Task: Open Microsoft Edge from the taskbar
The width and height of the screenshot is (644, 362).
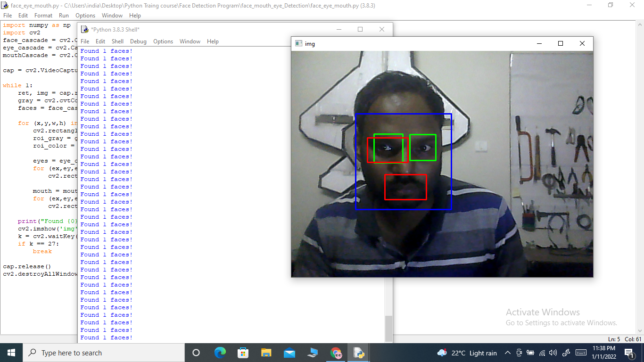Action: pos(220,353)
